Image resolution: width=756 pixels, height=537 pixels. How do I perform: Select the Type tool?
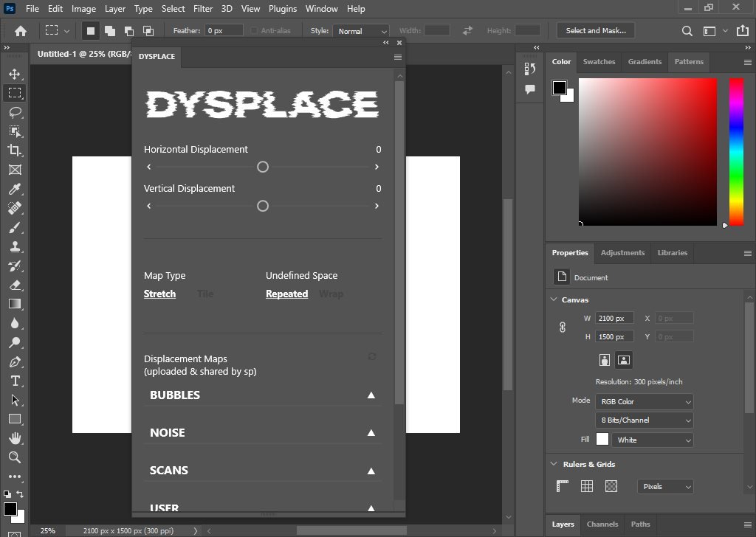pos(15,381)
